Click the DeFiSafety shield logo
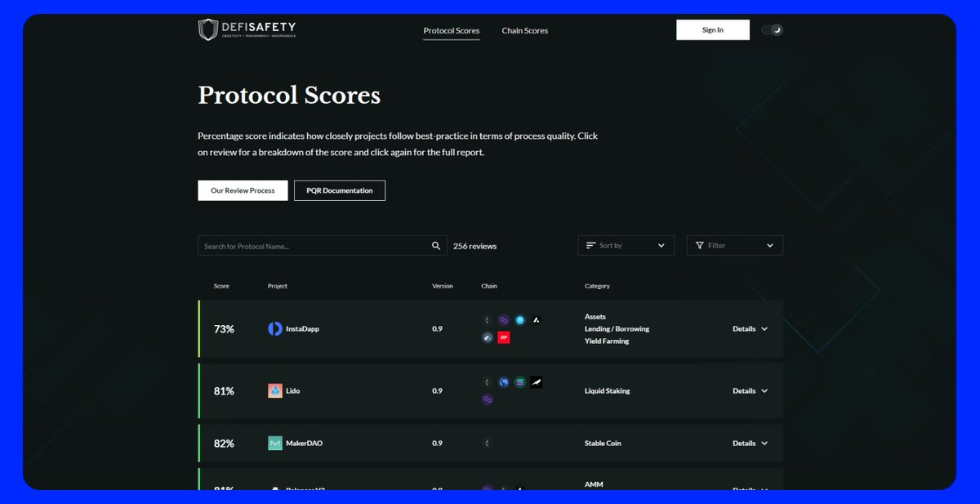 pyautogui.click(x=208, y=30)
